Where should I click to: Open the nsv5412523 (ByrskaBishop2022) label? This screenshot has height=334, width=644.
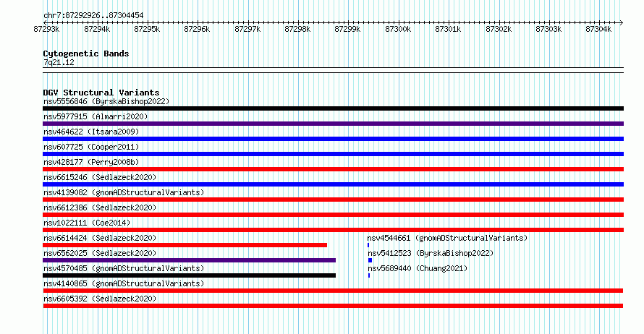(x=431, y=253)
